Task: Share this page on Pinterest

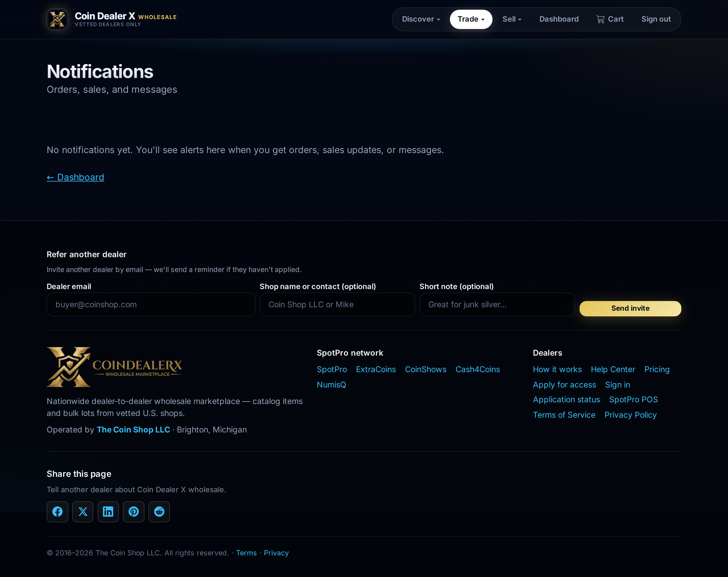Action: [134, 512]
